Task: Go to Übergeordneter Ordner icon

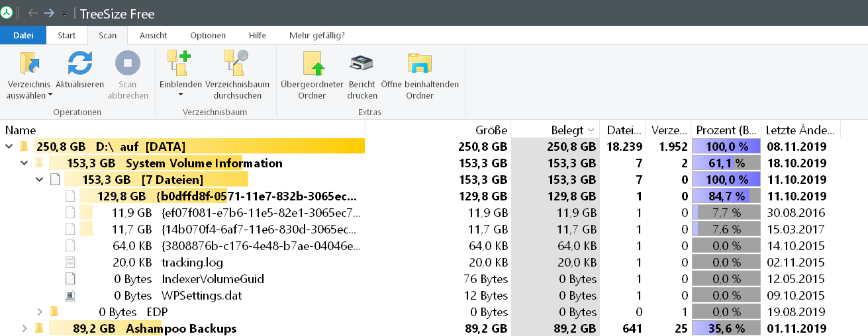Action: [x=312, y=64]
